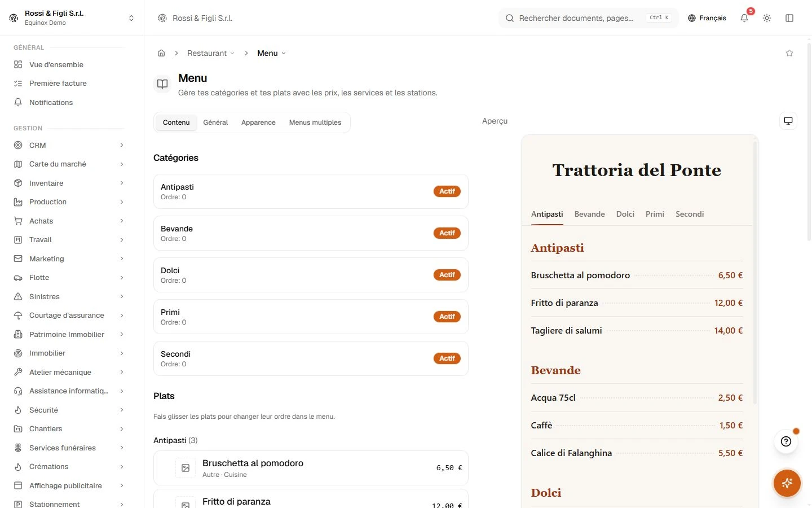Open the Français language selector
The width and height of the screenshot is (812, 508).
tap(707, 18)
